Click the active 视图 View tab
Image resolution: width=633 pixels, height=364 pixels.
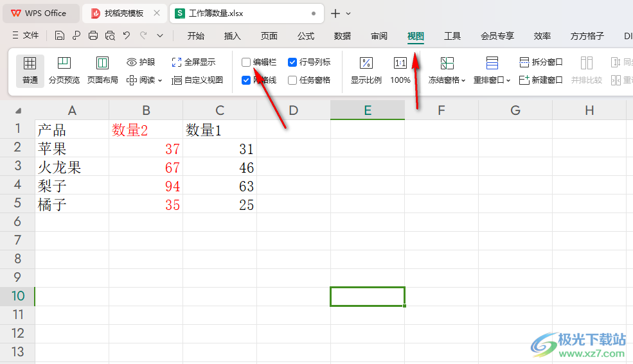click(x=415, y=36)
